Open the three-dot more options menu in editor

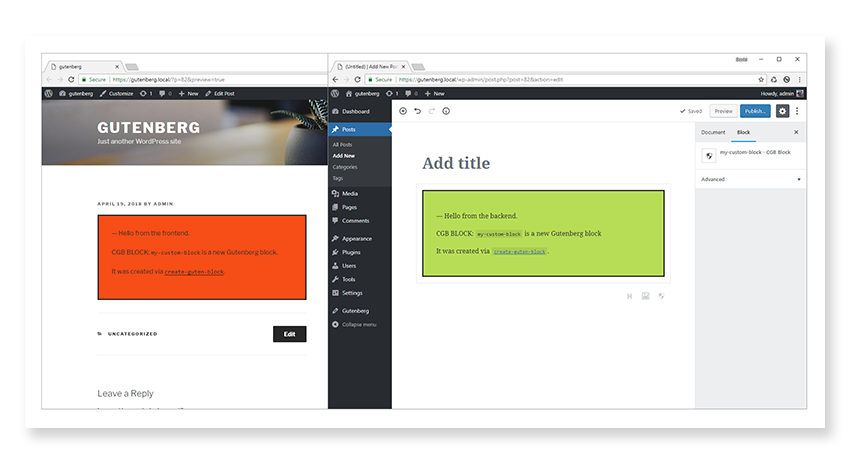coord(797,111)
